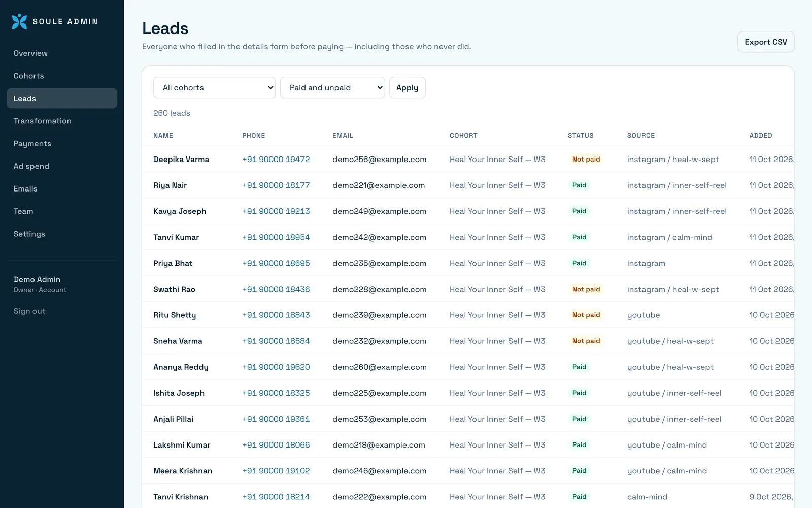Click phone +91 90000 18843
Viewport: 812px width, 508px height.
pos(276,315)
